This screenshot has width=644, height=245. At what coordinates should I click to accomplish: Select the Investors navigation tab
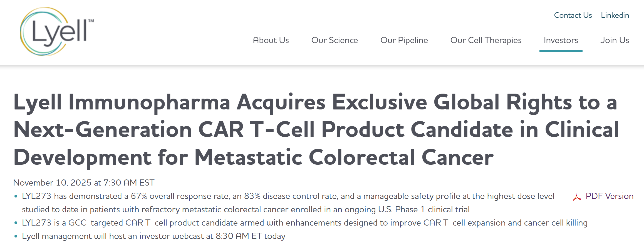(561, 40)
